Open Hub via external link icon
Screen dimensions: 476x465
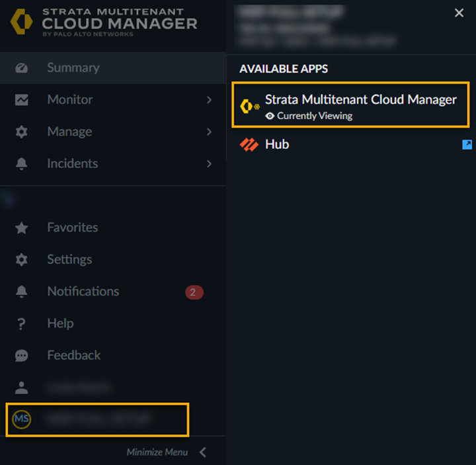click(x=467, y=145)
